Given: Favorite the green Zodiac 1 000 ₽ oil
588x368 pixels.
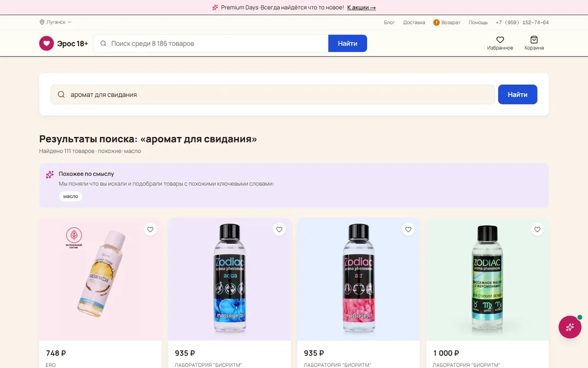Looking at the screenshot, I should 537,229.
